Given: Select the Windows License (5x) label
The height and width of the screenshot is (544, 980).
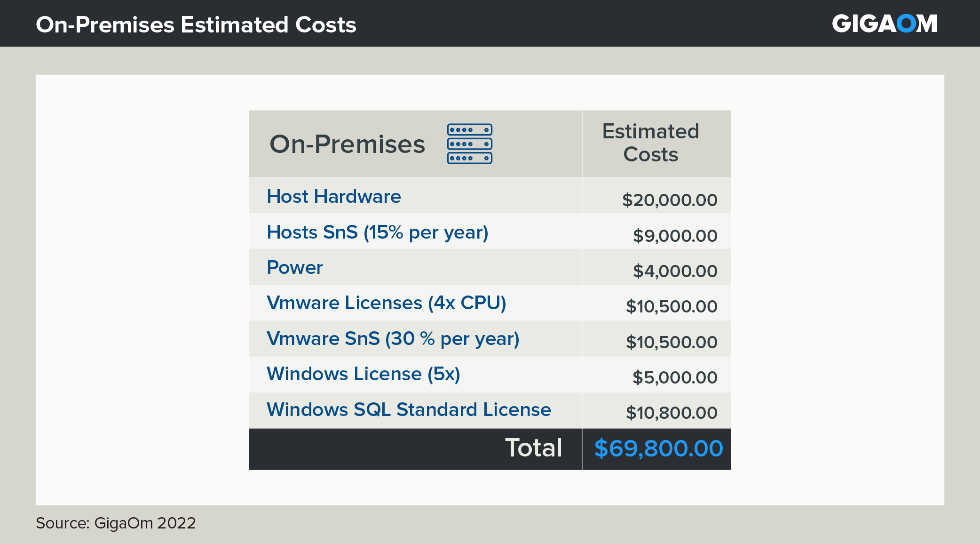Looking at the screenshot, I should tap(363, 374).
